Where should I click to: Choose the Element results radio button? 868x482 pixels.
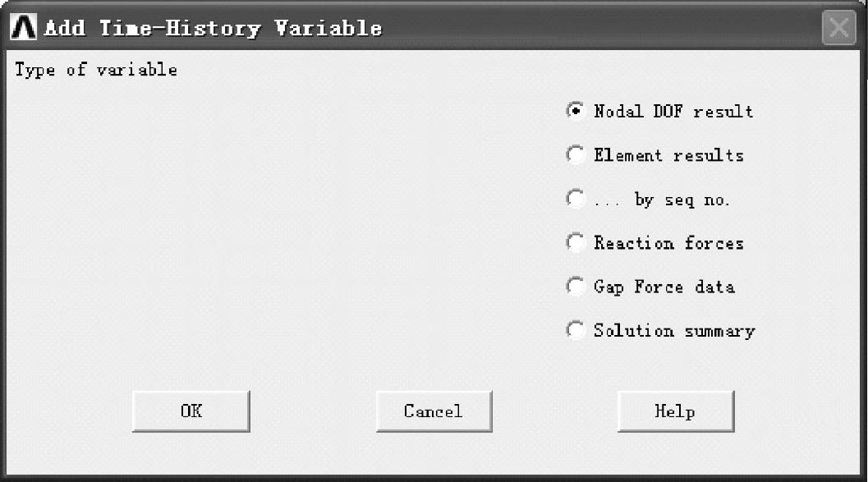[x=576, y=154]
